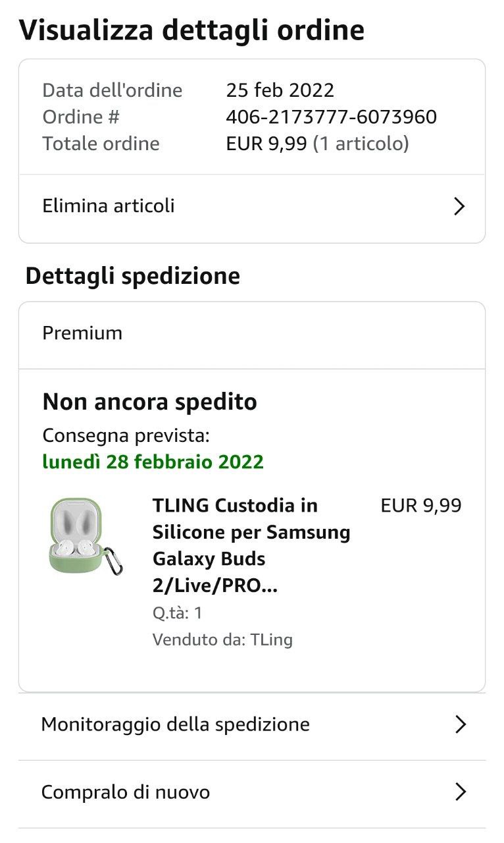504x843 pixels.
Task: Click the item price EUR 9,99
Action: coord(421,506)
